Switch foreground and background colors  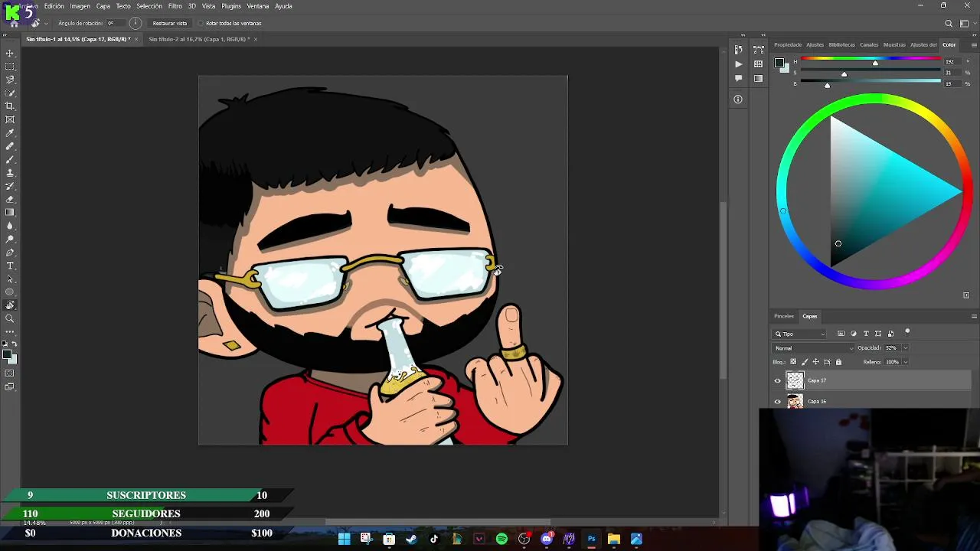click(x=15, y=344)
